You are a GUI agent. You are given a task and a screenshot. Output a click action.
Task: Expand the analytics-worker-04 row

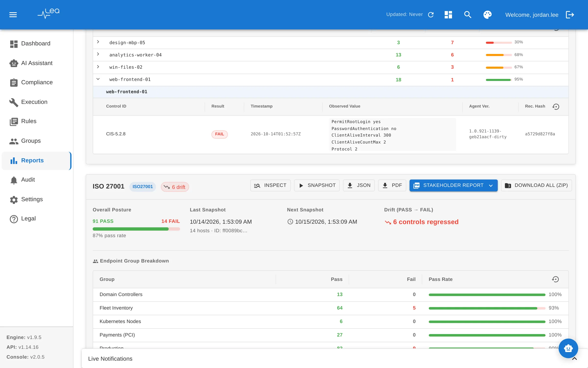coord(98,54)
